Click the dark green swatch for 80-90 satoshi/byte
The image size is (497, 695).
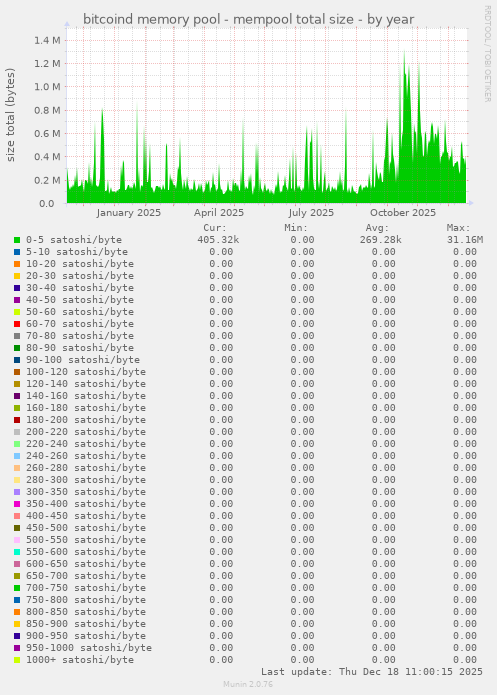click(x=17, y=348)
